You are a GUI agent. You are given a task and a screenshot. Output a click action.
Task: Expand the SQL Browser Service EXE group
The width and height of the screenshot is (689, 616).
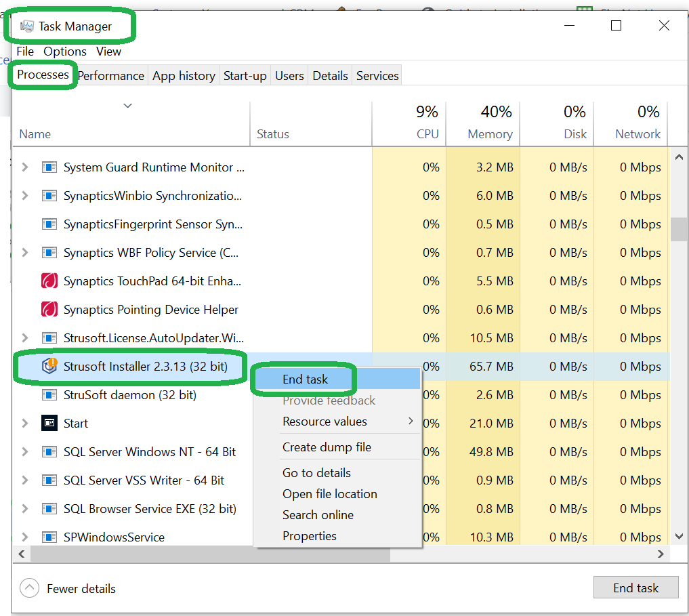(x=25, y=509)
